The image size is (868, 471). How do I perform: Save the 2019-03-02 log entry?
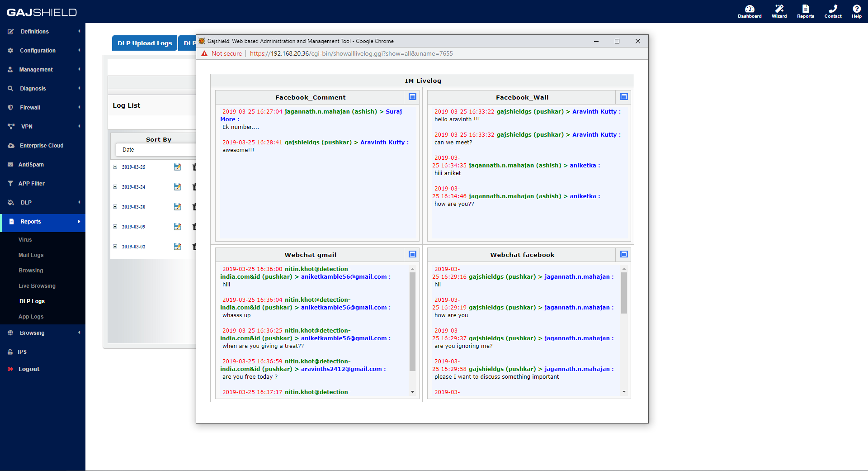pyautogui.click(x=177, y=247)
